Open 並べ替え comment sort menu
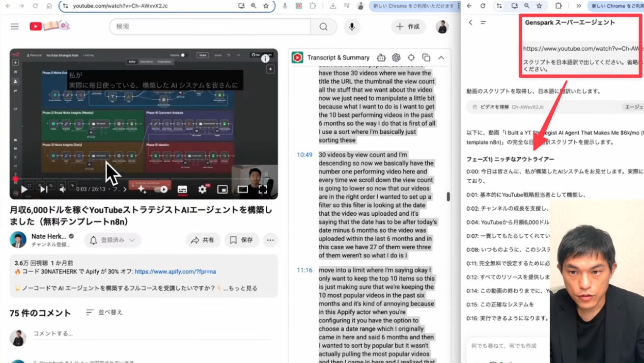Image resolution: width=644 pixels, height=363 pixels. pyautogui.click(x=104, y=312)
